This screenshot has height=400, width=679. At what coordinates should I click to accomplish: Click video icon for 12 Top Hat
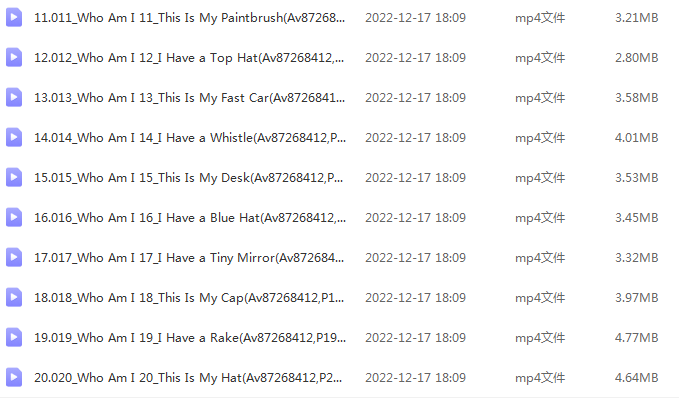(14, 58)
